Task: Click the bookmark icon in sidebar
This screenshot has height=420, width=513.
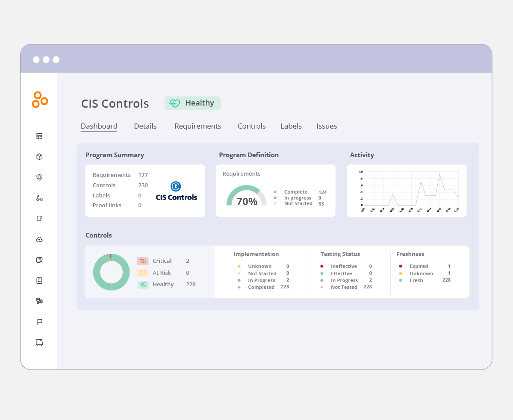Action: tap(39, 218)
